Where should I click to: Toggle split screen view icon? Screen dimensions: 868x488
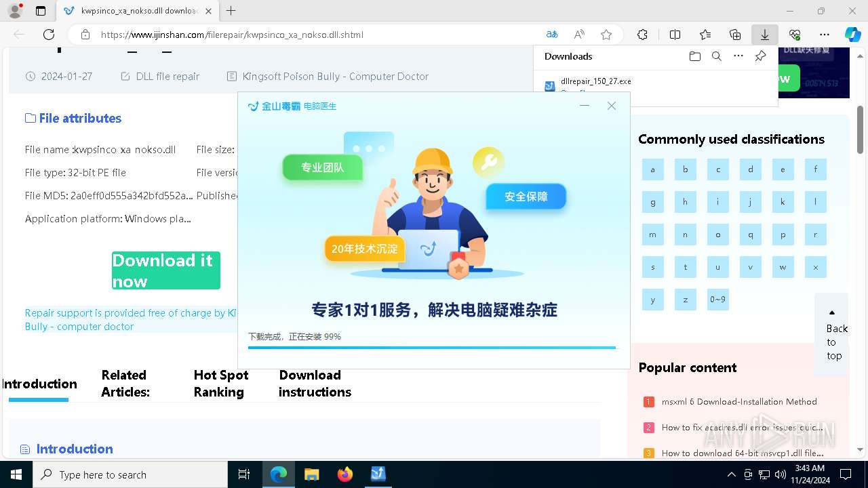[x=675, y=35]
